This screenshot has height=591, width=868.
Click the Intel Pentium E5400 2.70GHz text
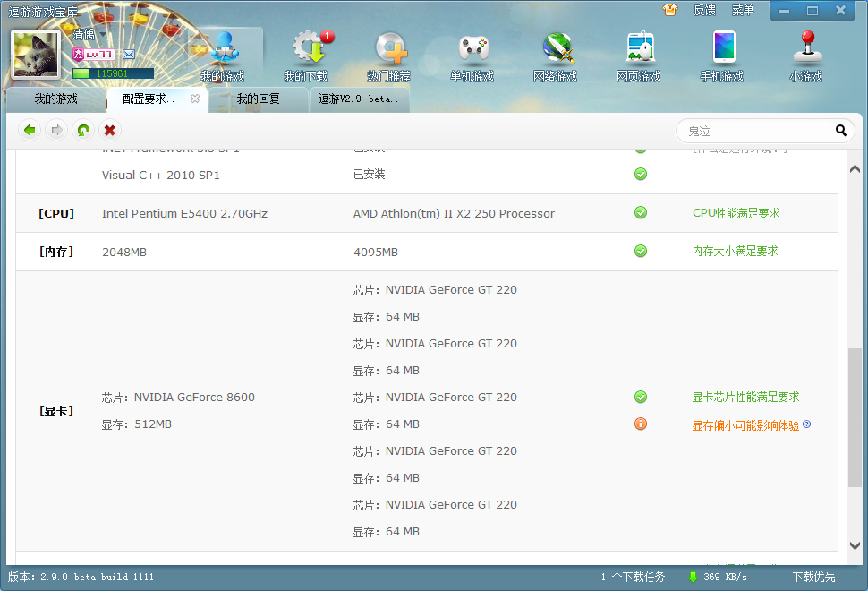[x=184, y=214]
